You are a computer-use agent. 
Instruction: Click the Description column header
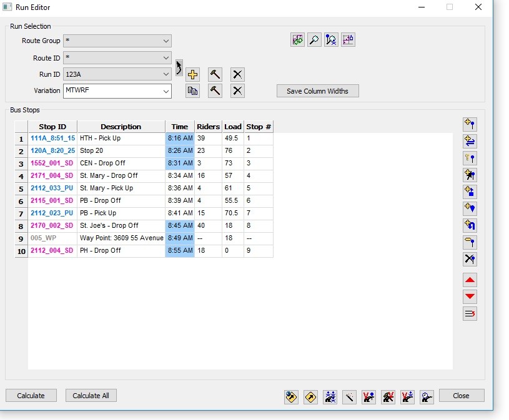(x=121, y=127)
